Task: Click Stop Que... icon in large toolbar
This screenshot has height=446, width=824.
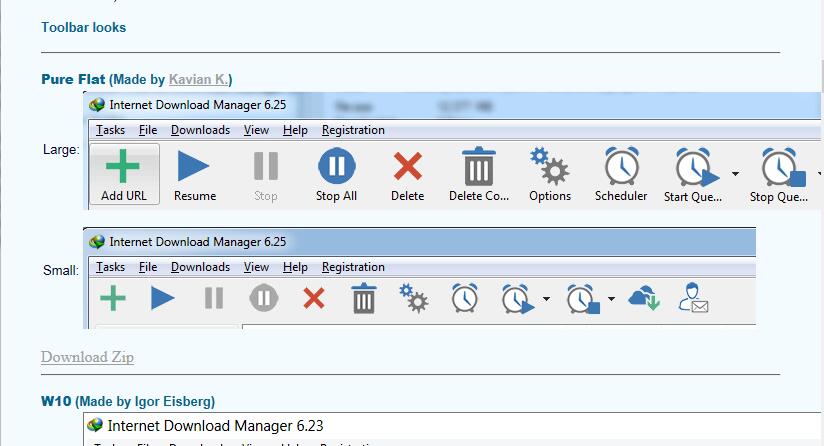Action: click(783, 167)
